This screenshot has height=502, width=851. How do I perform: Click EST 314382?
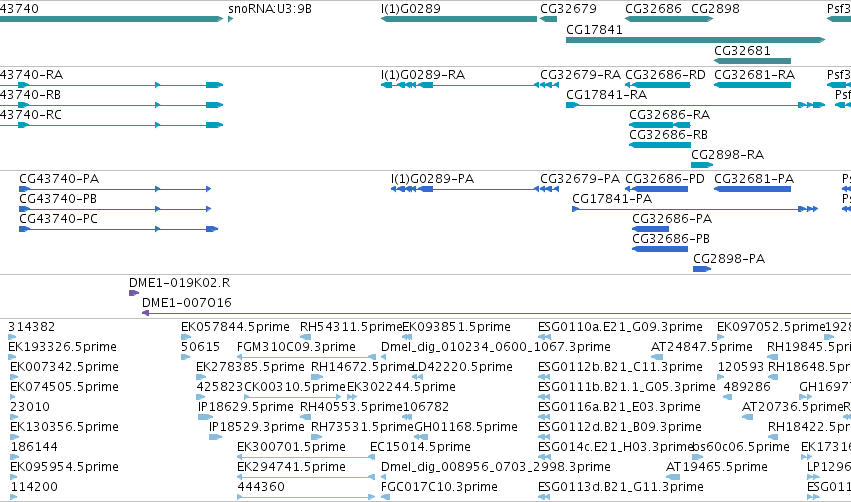12,337
